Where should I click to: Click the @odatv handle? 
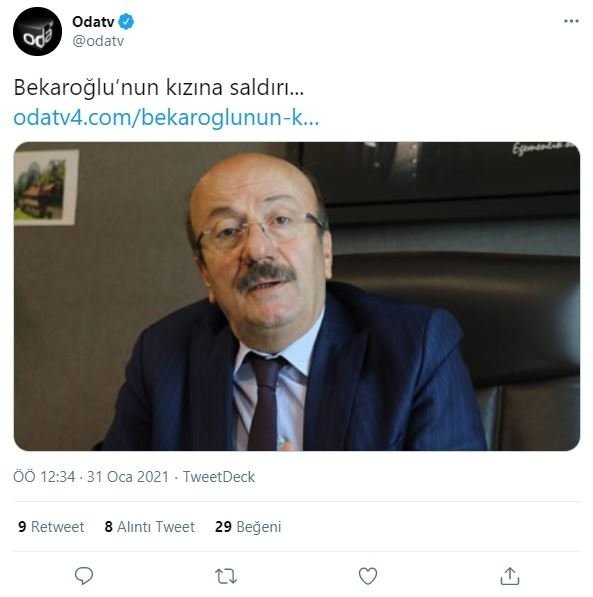pyautogui.click(x=98, y=41)
